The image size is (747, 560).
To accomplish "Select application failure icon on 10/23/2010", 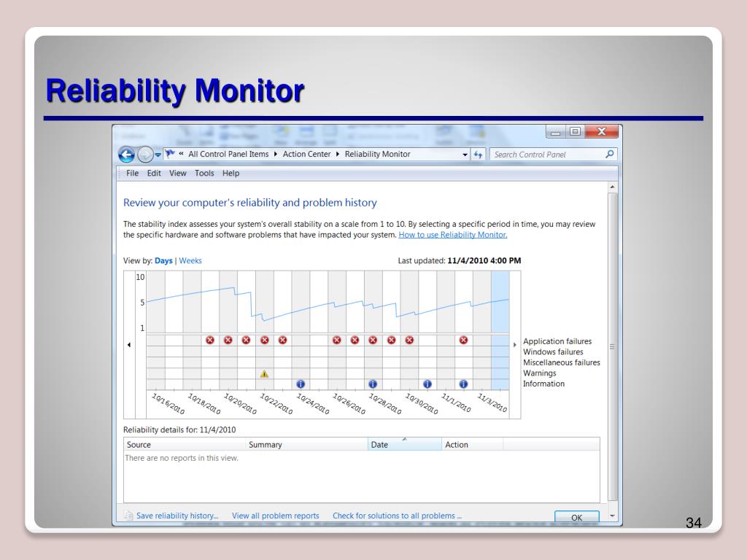I will [283, 340].
